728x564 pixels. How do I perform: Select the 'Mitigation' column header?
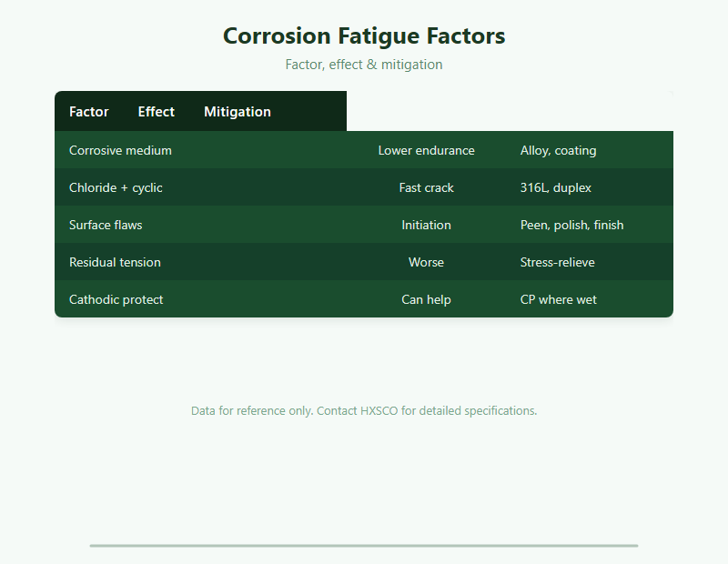point(238,111)
